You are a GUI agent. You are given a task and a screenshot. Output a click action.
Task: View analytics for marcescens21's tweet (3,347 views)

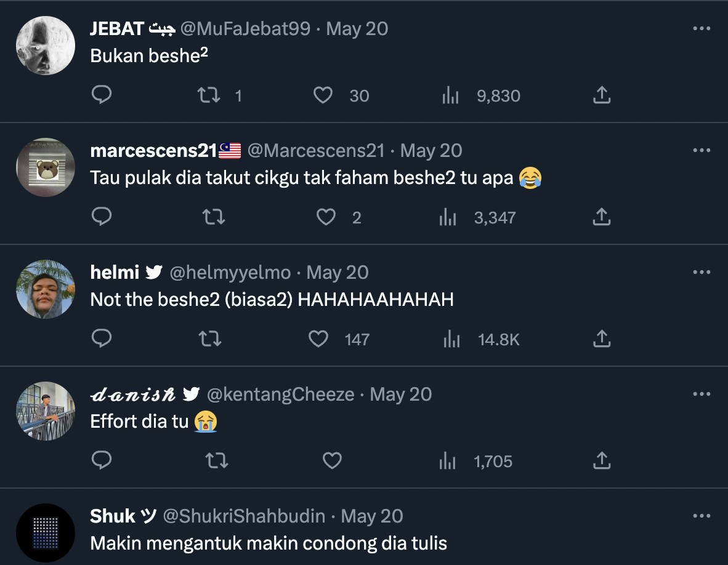pyautogui.click(x=448, y=217)
